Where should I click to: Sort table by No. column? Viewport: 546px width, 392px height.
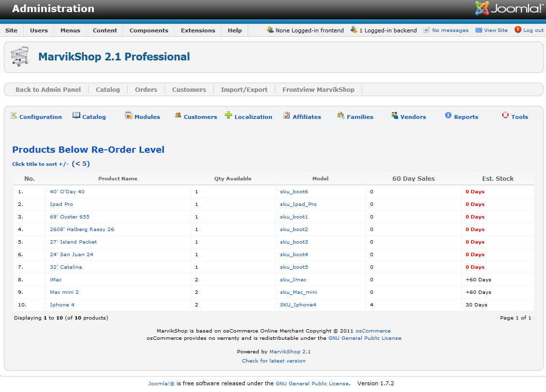click(x=30, y=178)
